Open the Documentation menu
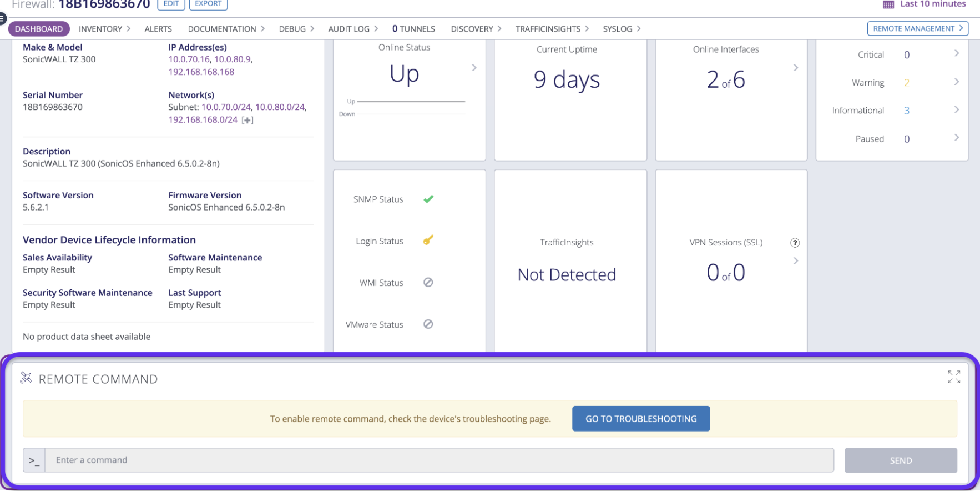Viewport: 980px width, 491px height. pos(226,29)
